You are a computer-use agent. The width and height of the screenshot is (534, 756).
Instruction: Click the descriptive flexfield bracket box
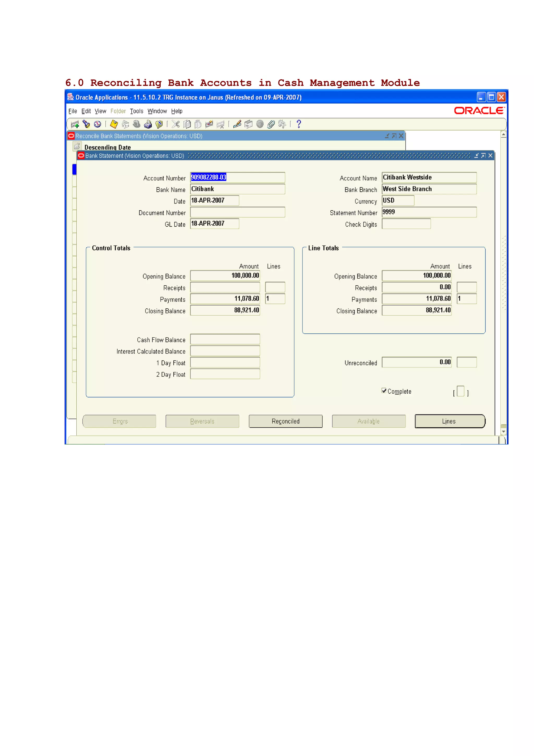pyautogui.click(x=461, y=391)
